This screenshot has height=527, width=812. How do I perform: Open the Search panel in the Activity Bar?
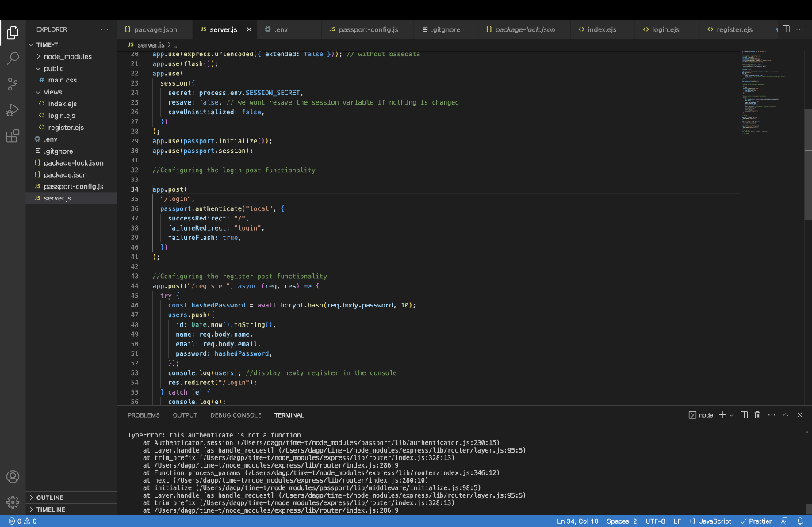click(x=12, y=58)
